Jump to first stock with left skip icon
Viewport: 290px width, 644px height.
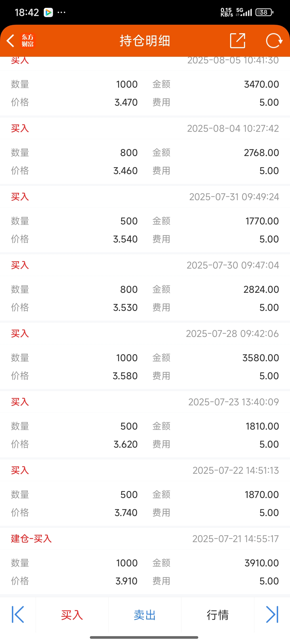(18, 614)
